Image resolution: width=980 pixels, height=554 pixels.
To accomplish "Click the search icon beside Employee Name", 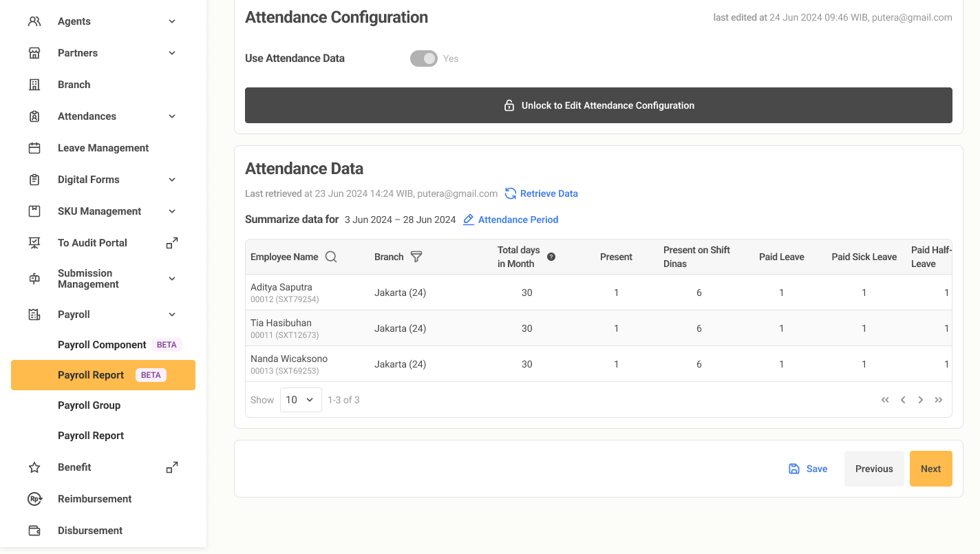I will pos(331,257).
